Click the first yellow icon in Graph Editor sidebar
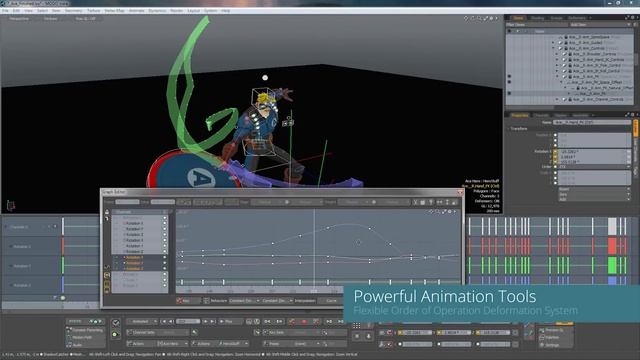Viewport: 640px width, 360px height. coord(107,276)
